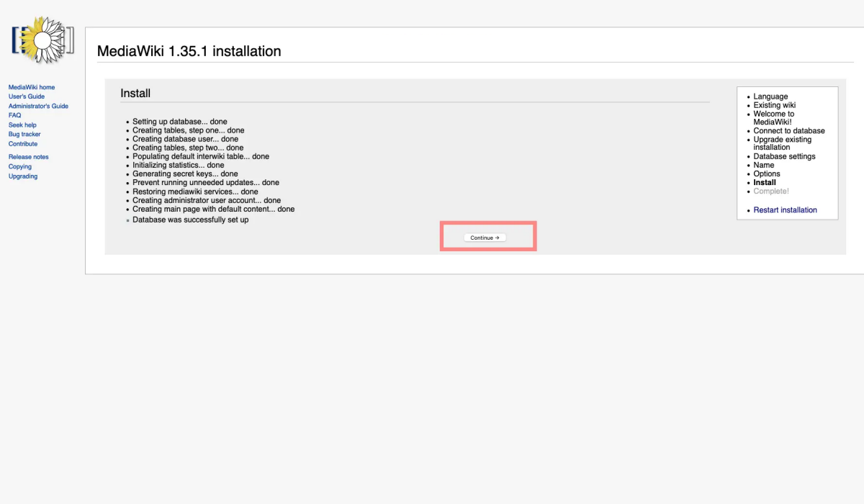
Task: Click the Contribute sidebar link
Action: pyautogui.click(x=23, y=144)
